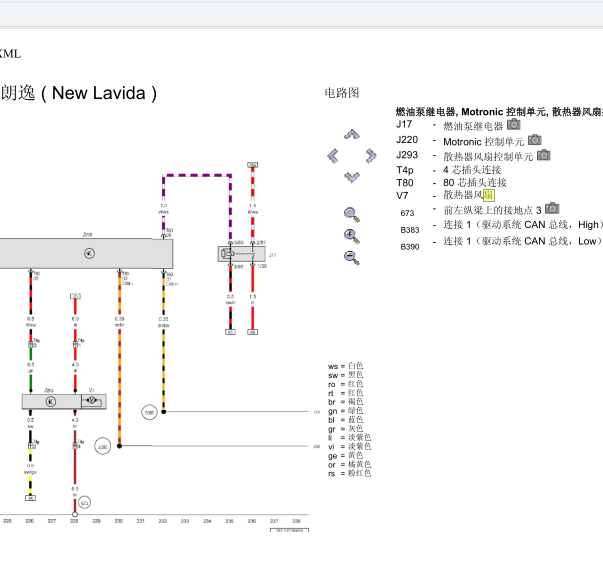The height and width of the screenshot is (585, 603).
Task: Select the T80 legend code
Action: [x=405, y=183]
